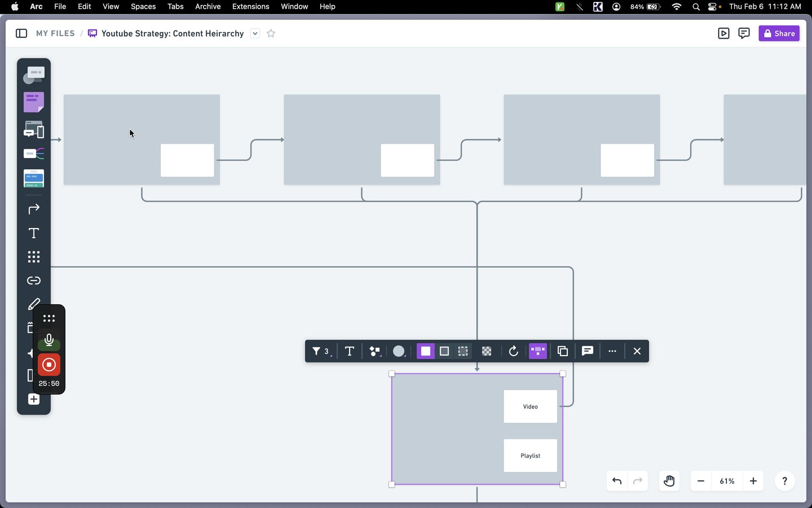Click the plus add-more button in sidebar
The height and width of the screenshot is (508, 812).
pos(33,399)
